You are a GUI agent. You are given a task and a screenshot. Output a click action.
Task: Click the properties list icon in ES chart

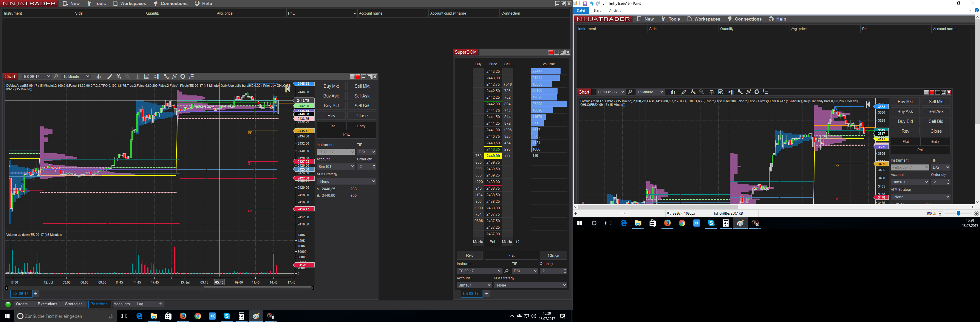point(191,76)
